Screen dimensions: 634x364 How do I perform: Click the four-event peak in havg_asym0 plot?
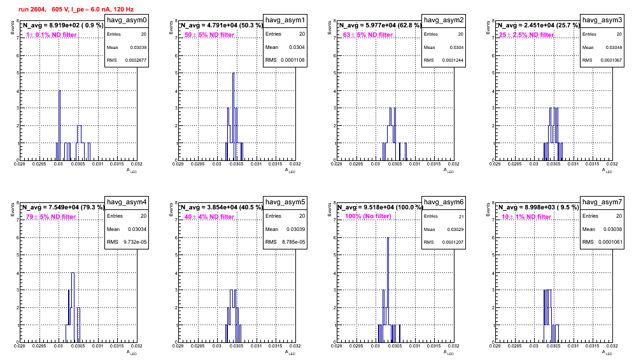(x=59, y=125)
